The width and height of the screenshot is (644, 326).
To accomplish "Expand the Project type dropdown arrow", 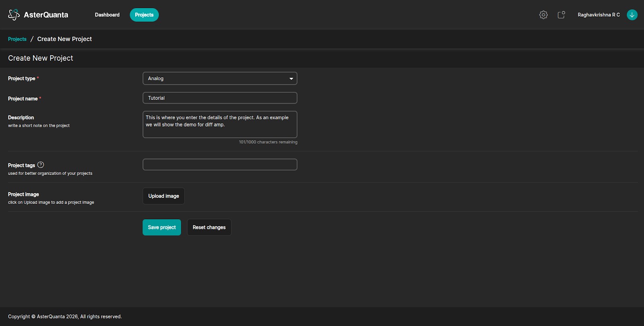I will click(x=291, y=79).
